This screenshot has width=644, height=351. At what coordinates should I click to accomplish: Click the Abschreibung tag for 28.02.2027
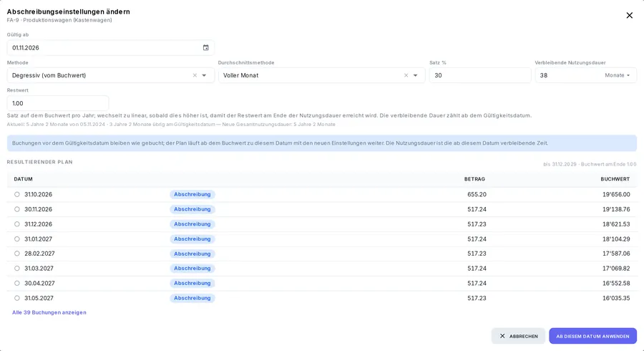(192, 254)
